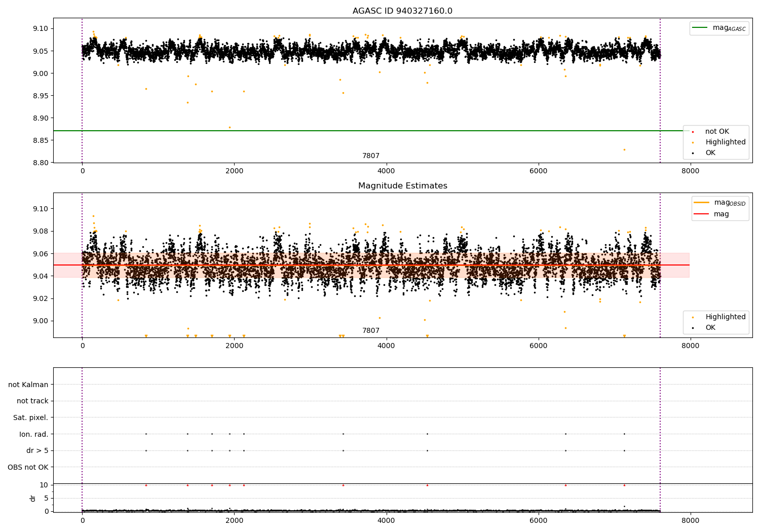Click the 'dr' axis label in the bottom plot
This screenshot has width=760, height=532.
tap(33, 498)
